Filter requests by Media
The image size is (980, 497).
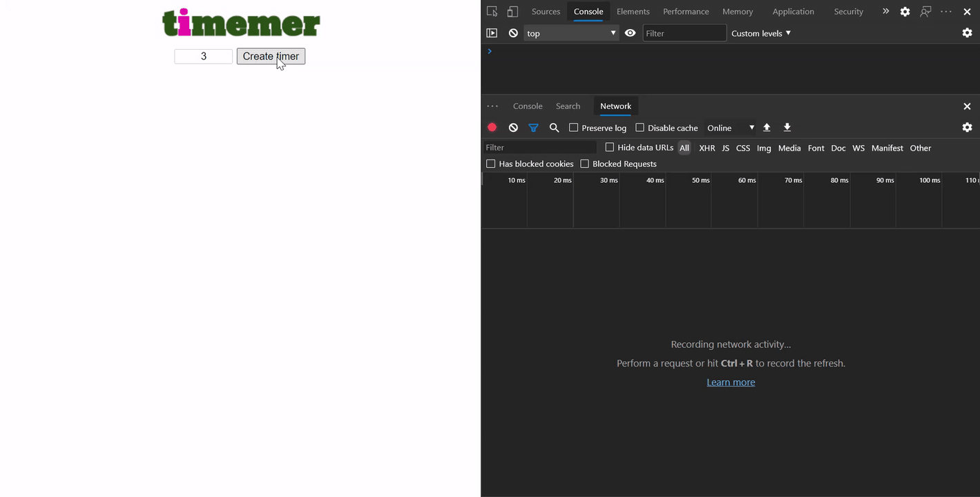click(789, 148)
